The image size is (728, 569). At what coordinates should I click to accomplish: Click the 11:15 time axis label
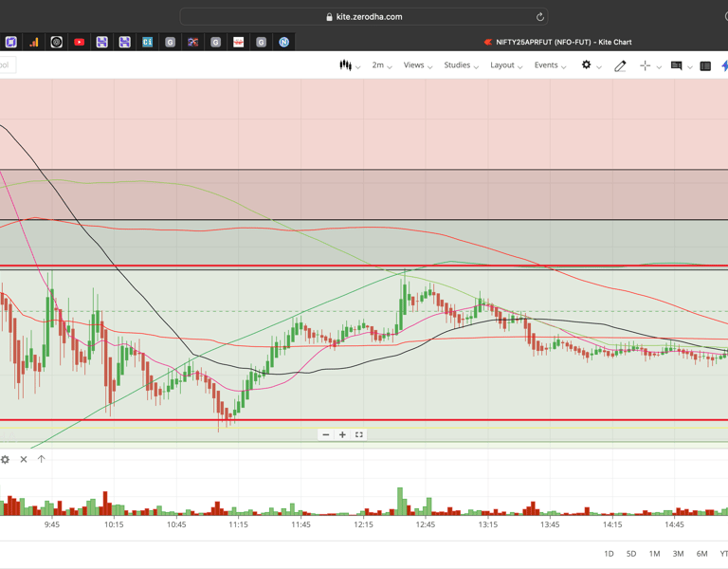pyautogui.click(x=238, y=524)
